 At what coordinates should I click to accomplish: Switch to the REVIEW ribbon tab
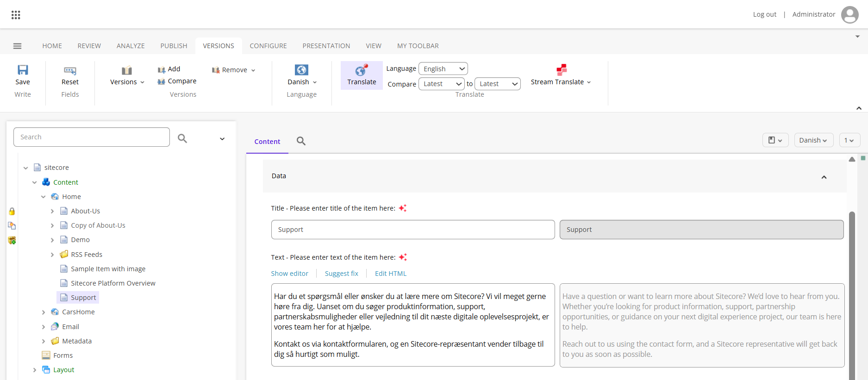tap(89, 46)
